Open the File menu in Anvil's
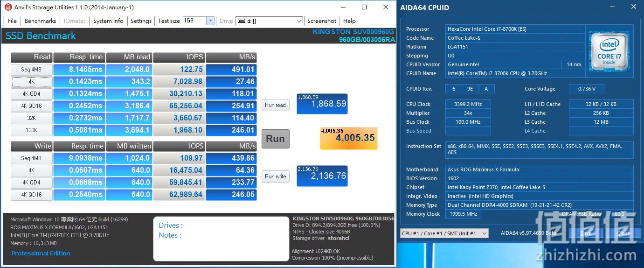Screen dimensions: 644x268 [x=12, y=21]
